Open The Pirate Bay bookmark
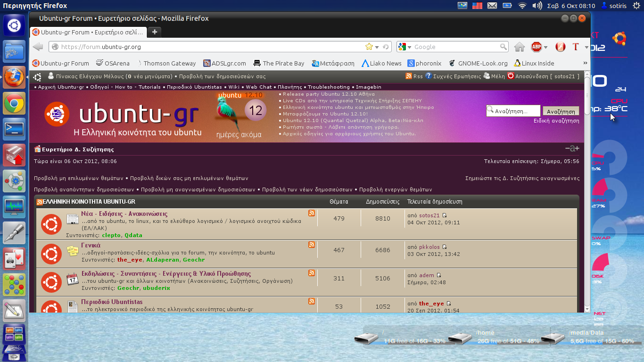Viewport: 644px width, 362px height. tap(279, 63)
